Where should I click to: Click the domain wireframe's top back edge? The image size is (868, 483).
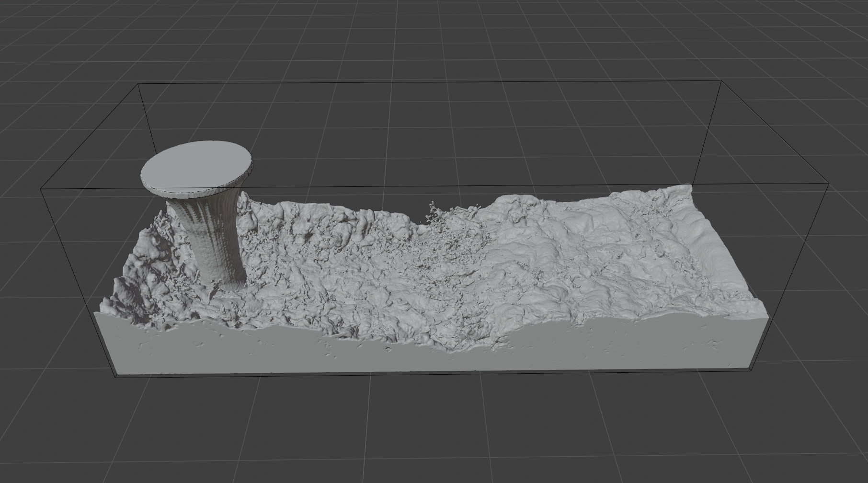[431, 83]
